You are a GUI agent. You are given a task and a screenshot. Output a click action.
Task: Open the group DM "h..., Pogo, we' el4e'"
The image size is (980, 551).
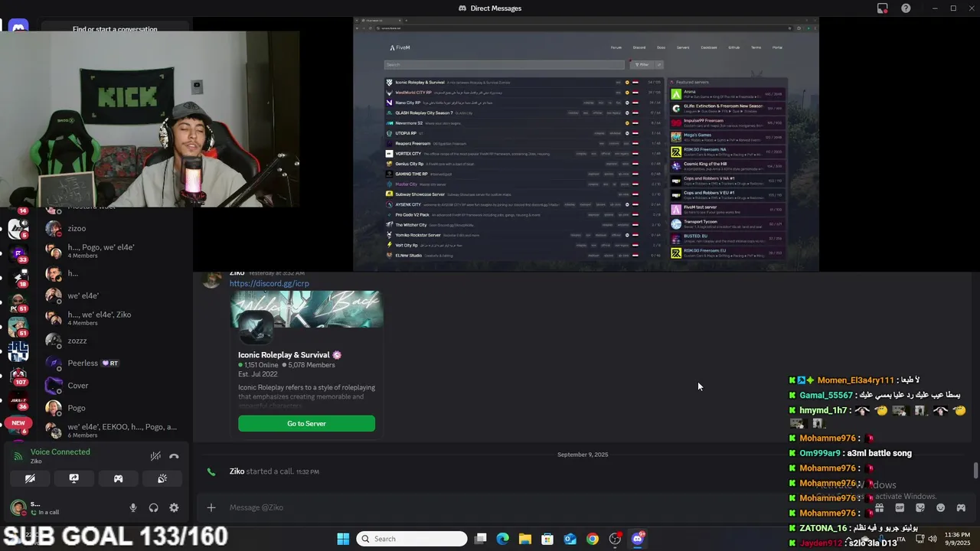(113, 250)
